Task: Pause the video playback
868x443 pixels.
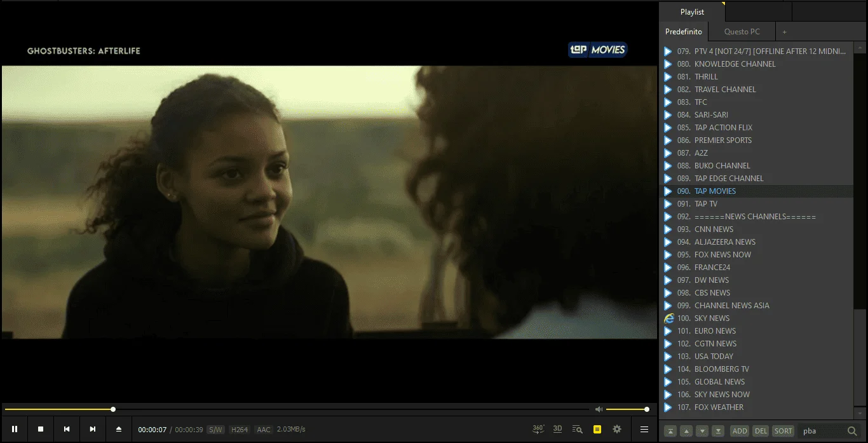Action: tap(15, 429)
